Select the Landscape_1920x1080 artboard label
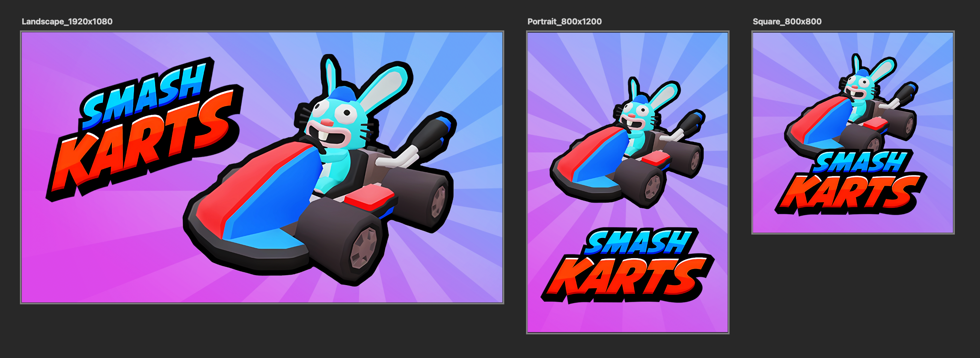Screen dimensions: 980x358 coord(67,21)
